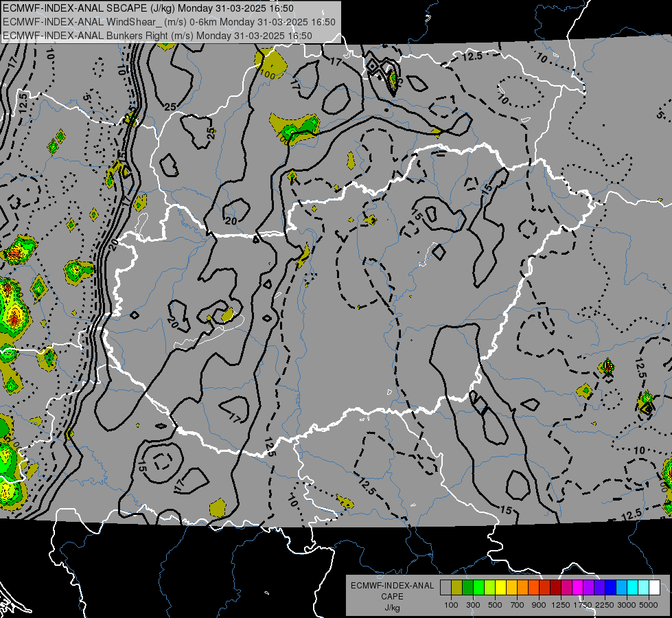This screenshot has height=618, width=672.
Task: Click the SBCAPE (J/kg) title line
Action: point(148,8)
